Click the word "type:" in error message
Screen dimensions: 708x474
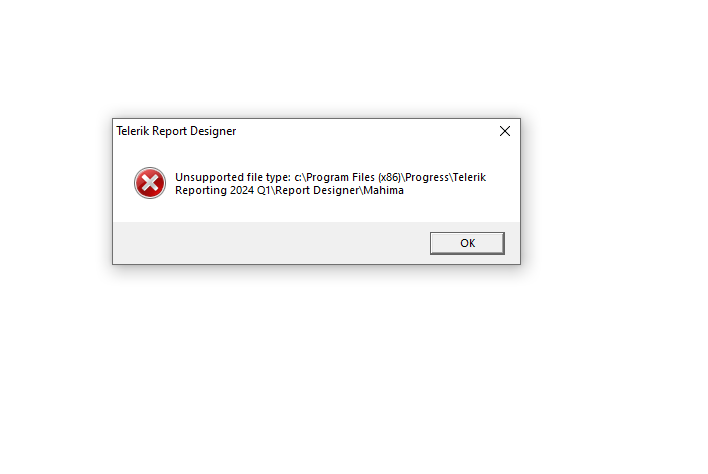[278, 177]
